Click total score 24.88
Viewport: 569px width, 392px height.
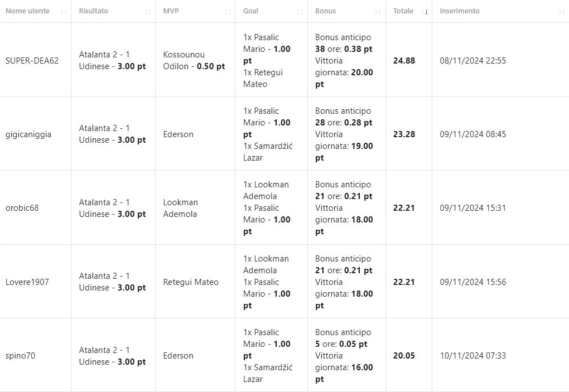404,60
